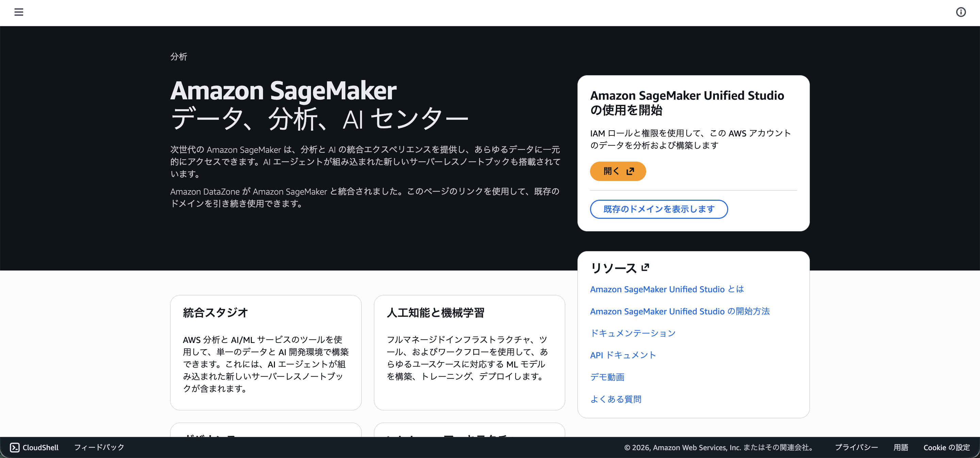The image size is (980, 458).
Task: Click the Amazon SageMaker Unified Studio の使用を開始 heading
Action: pyautogui.click(x=687, y=103)
